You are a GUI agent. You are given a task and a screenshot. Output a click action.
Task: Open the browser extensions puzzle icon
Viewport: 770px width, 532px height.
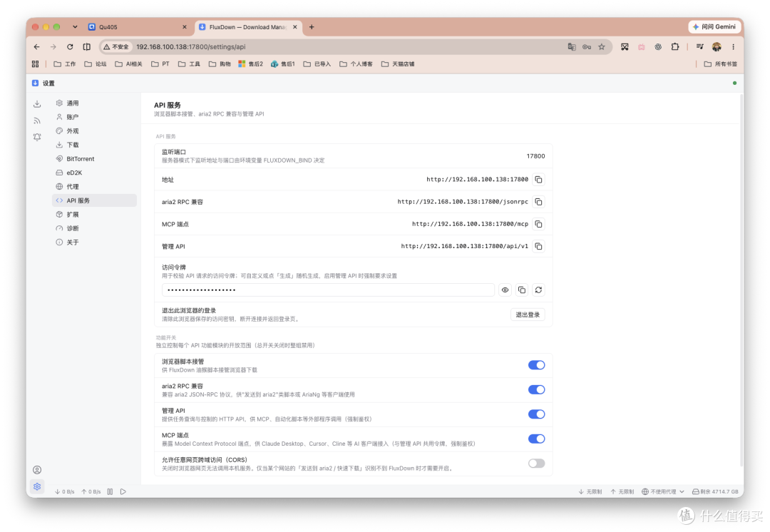point(674,46)
